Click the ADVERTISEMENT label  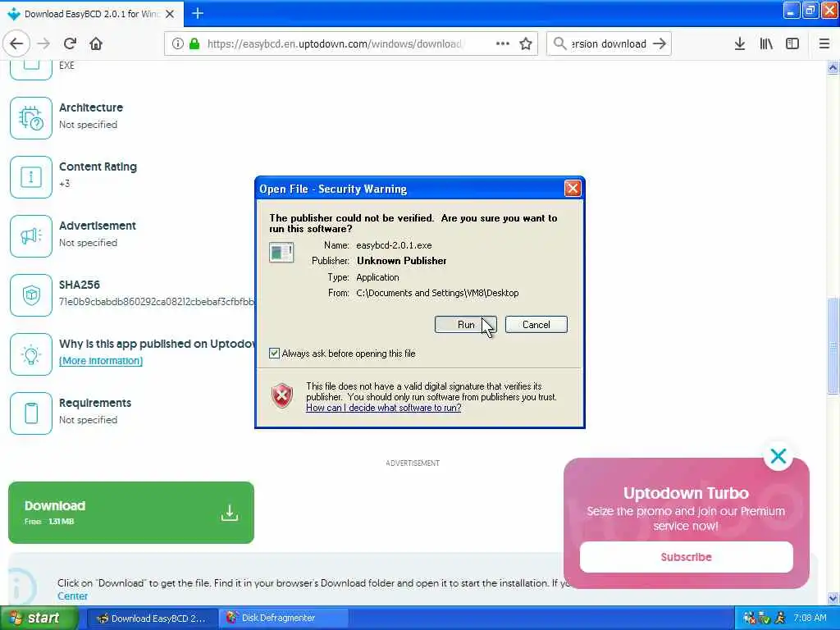pos(413,463)
